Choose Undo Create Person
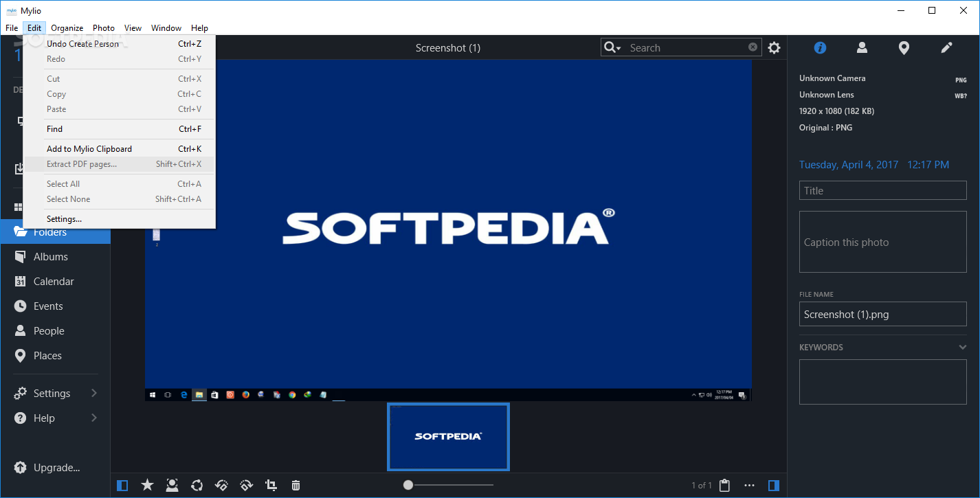This screenshot has width=980, height=498. (x=119, y=44)
